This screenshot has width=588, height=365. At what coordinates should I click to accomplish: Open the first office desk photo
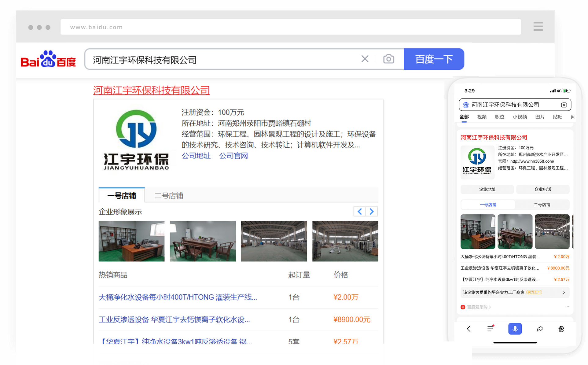(x=131, y=241)
